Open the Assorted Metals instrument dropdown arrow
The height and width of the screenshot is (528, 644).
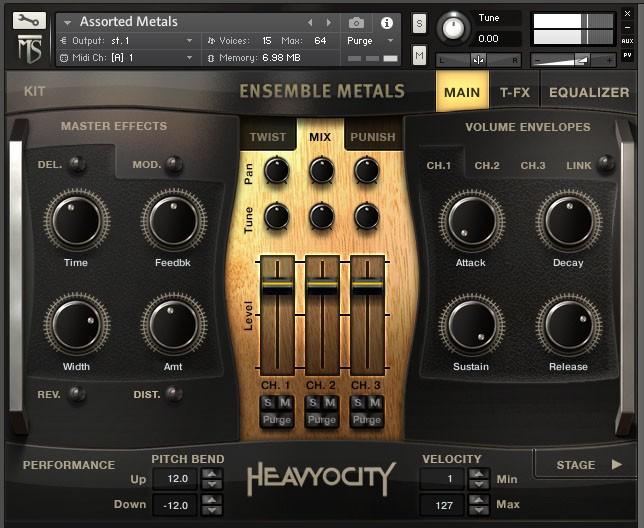(x=67, y=23)
